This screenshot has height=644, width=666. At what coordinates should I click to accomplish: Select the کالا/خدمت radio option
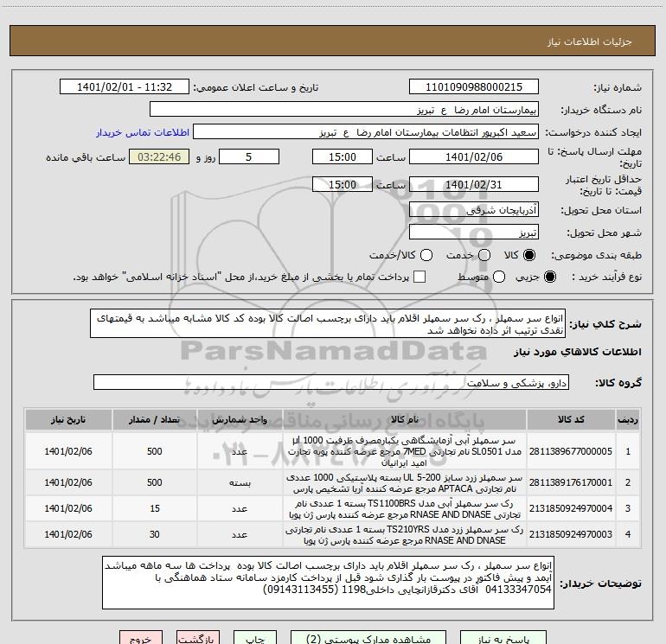426,255
